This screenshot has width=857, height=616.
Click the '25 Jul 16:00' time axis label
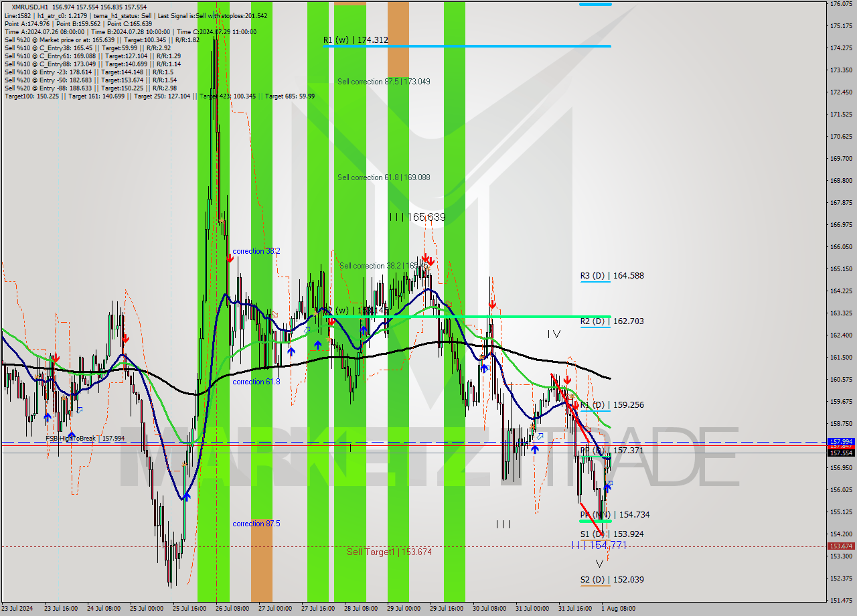pyautogui.click(x=189, y=609)
